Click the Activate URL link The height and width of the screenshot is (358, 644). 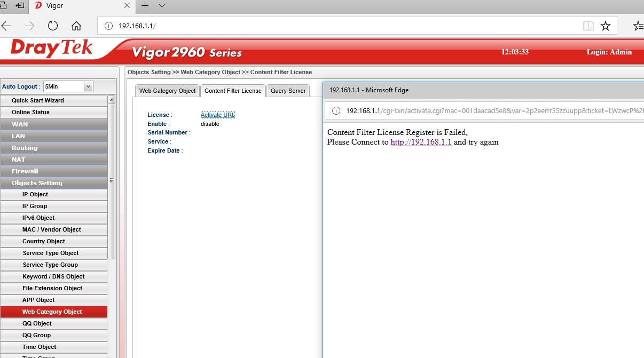(217, 115)
